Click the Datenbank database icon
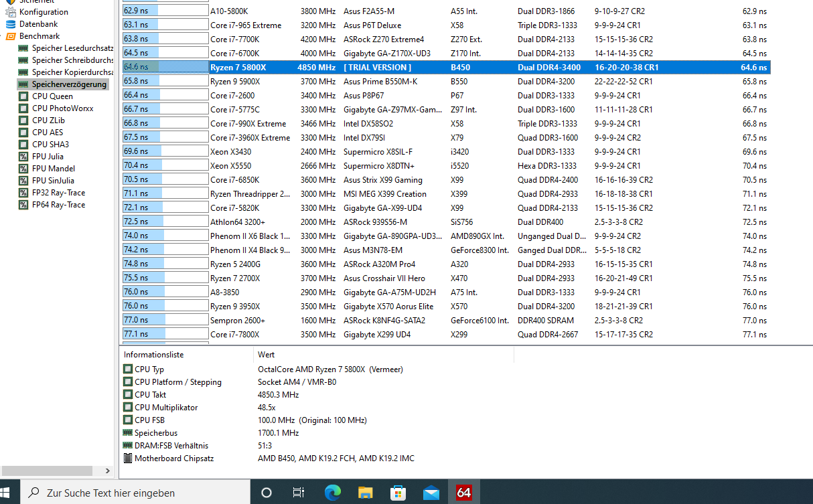The width and height of the screenshot is (813, 504). (x=11, y=24)
